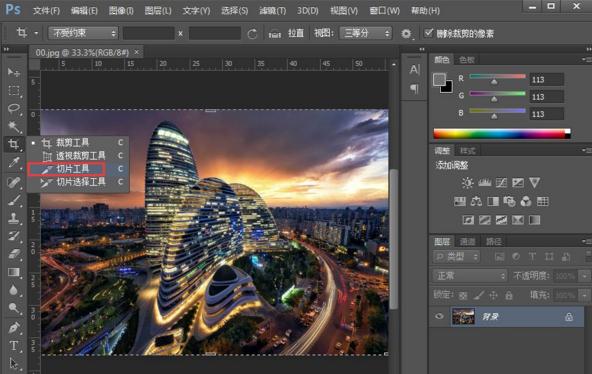Open the 滤镜(T) menu
Image resolution: width=592 pixels, height=374 pixels.
point(272,11)
